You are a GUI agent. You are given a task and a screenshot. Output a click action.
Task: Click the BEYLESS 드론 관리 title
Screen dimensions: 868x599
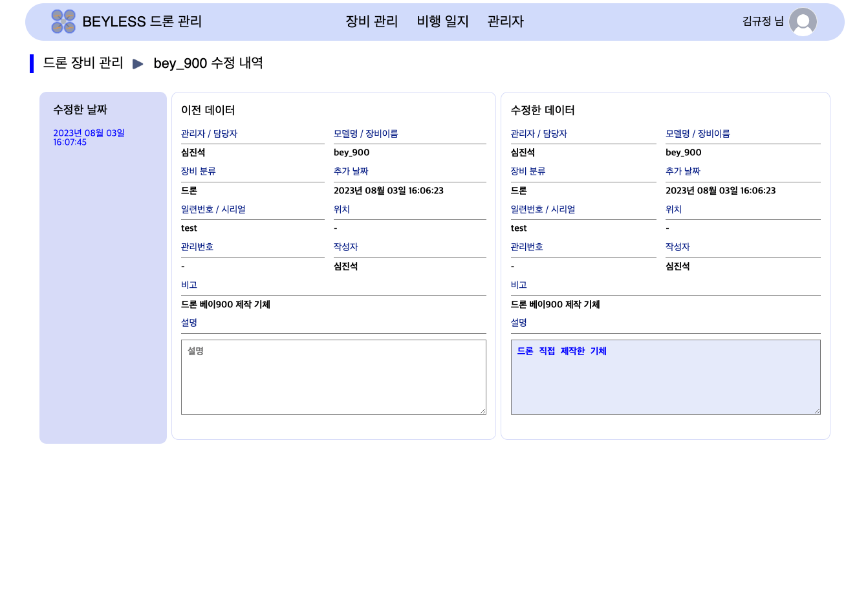pyautogui.click(x=142, y=21)
